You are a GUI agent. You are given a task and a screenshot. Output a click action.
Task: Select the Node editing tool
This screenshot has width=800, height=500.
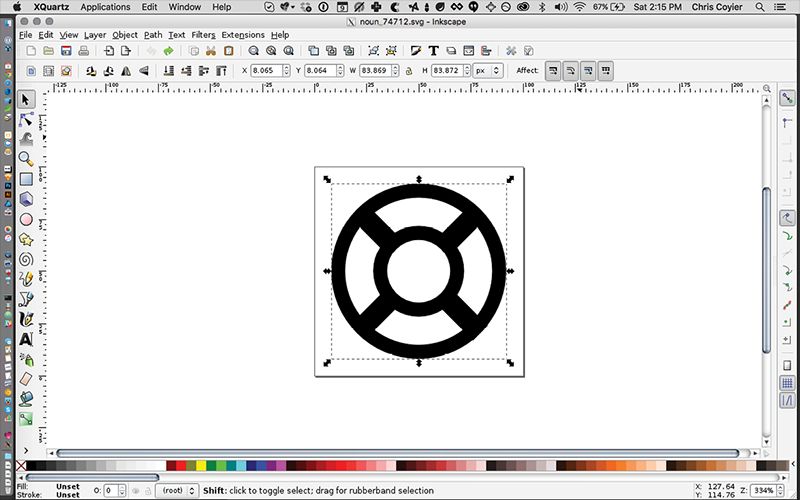tap(26, 119)
